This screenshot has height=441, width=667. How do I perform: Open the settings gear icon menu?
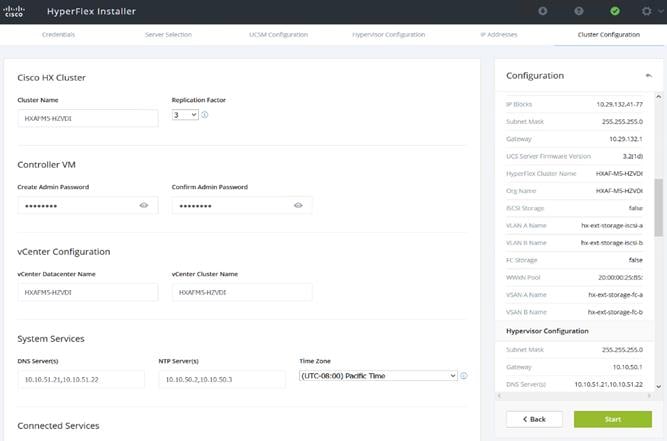coord(646,11)
